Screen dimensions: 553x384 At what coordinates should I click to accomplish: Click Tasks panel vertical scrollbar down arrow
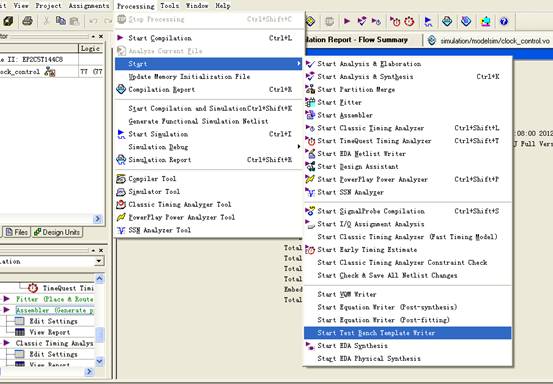pyautogui.click(x=99, y=361)
